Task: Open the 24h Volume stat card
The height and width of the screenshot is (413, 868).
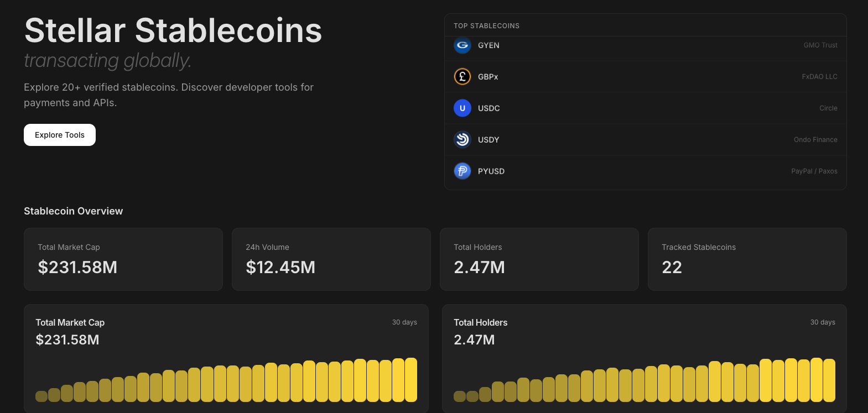Action: 331,259
